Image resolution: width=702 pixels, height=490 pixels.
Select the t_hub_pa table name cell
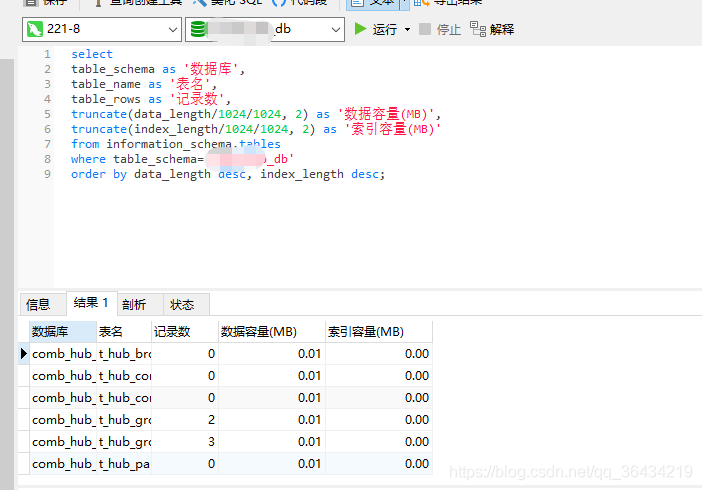pyautogui.click(x=124, y=464)
